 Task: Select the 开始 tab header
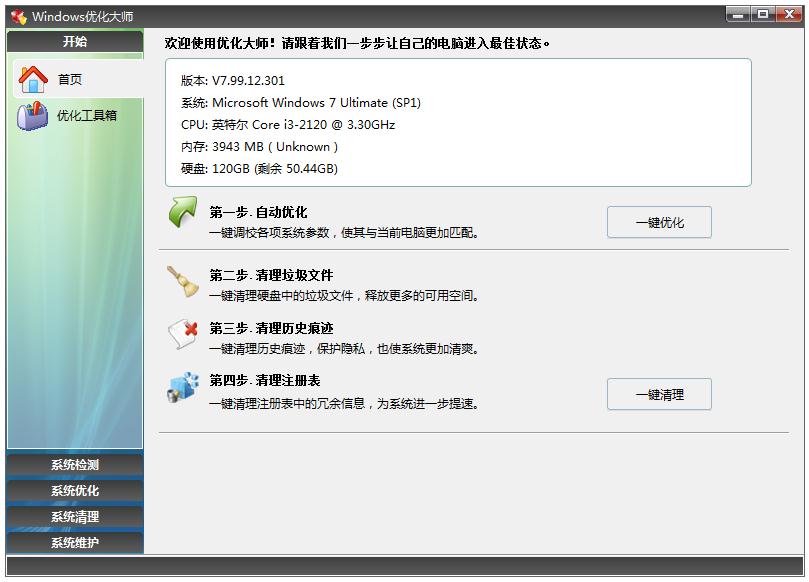tap(73, 42)
